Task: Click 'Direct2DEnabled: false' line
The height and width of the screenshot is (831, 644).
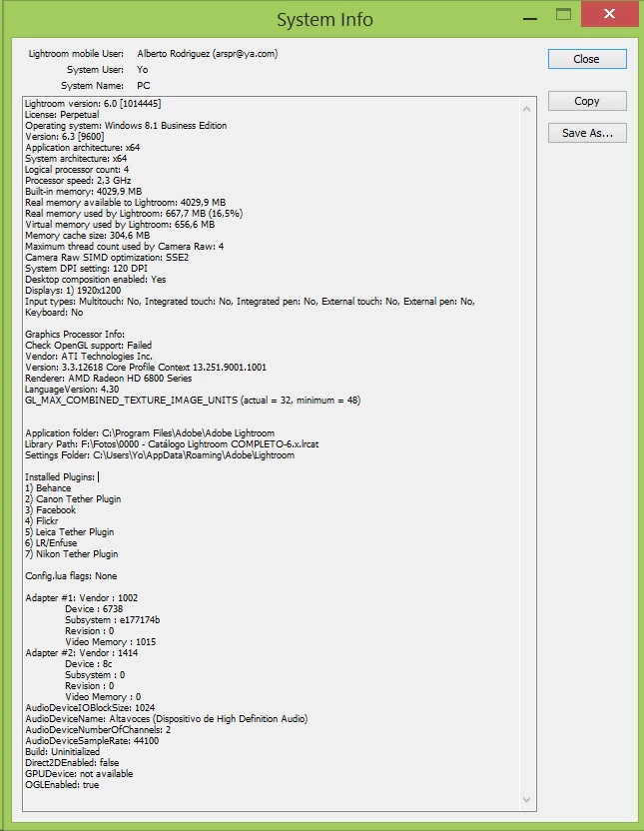Action: (x=72, y=763)
